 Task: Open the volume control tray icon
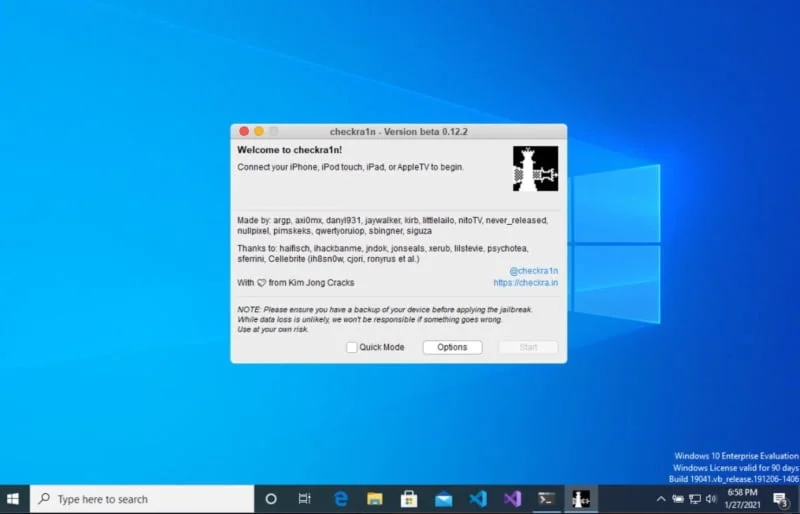point(711,499)
